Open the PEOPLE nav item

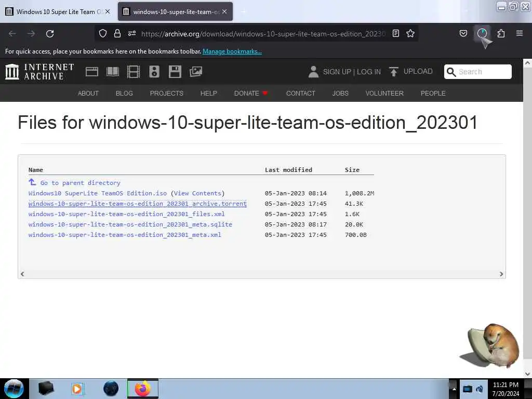(x=433, y=94)
